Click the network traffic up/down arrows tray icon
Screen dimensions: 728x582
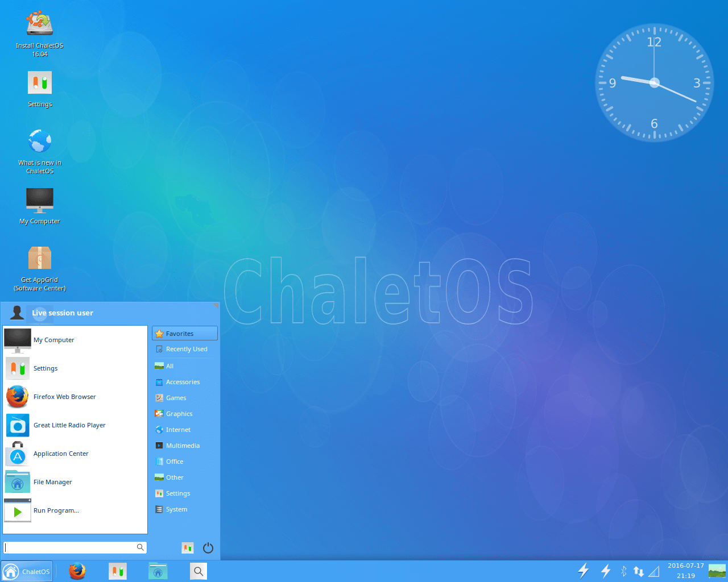tap(638, 571)
